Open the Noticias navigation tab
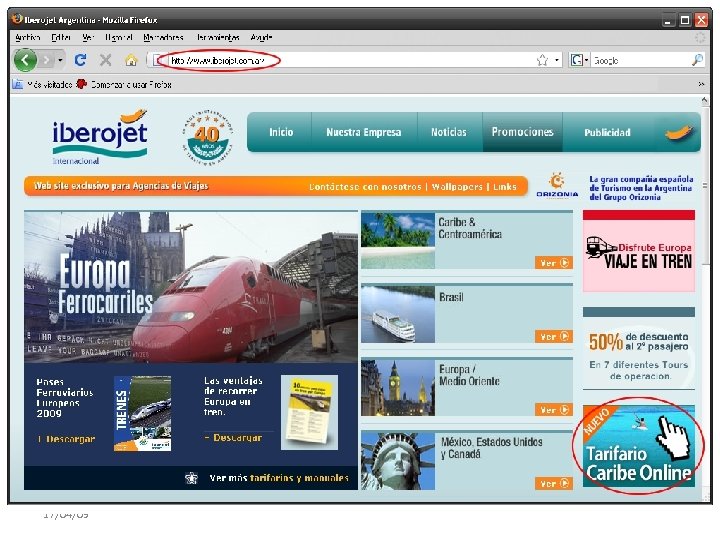 449,132
